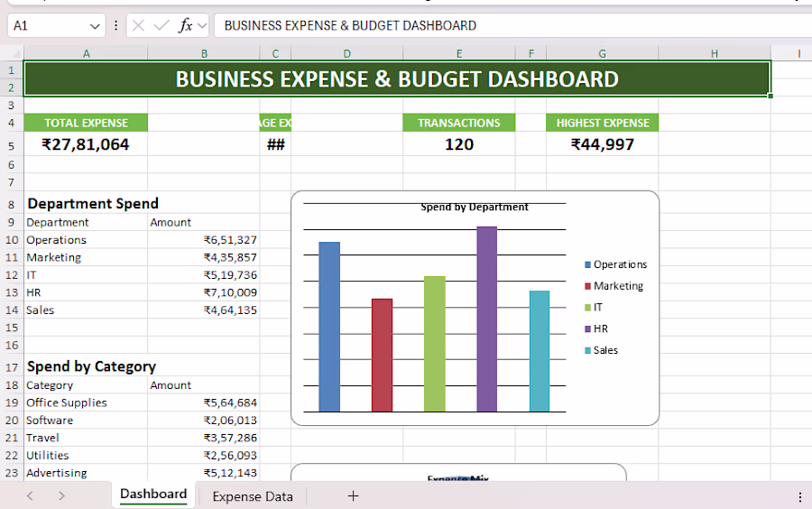Select the purple HR bar in chart
Viewport: 812px width, 509px height.
coord(487,319)
